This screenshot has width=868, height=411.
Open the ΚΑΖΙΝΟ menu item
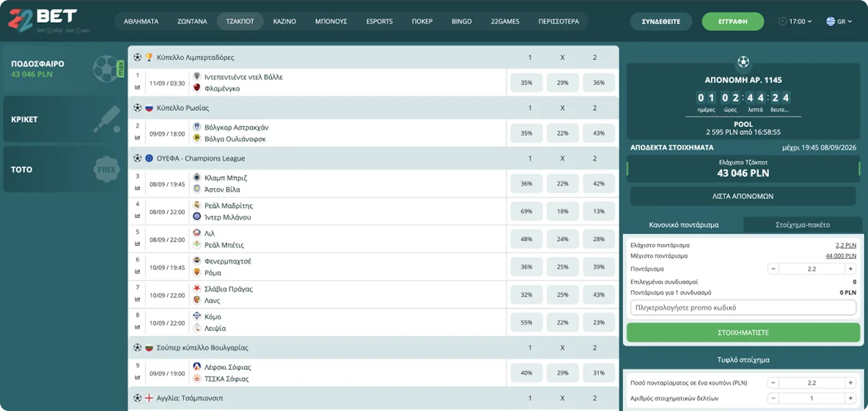click(x=284, y=21)
